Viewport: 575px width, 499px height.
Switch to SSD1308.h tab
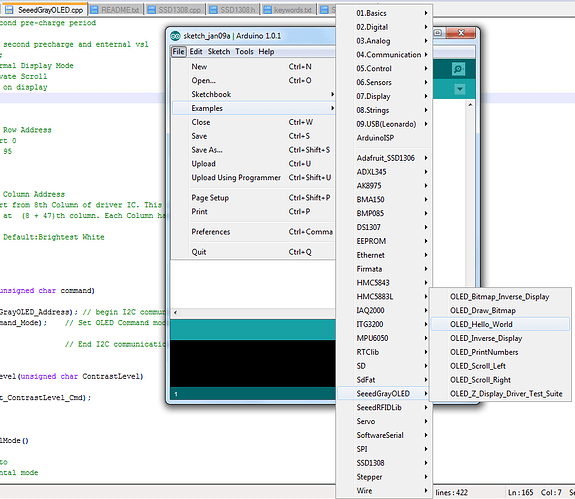(233, 10)
